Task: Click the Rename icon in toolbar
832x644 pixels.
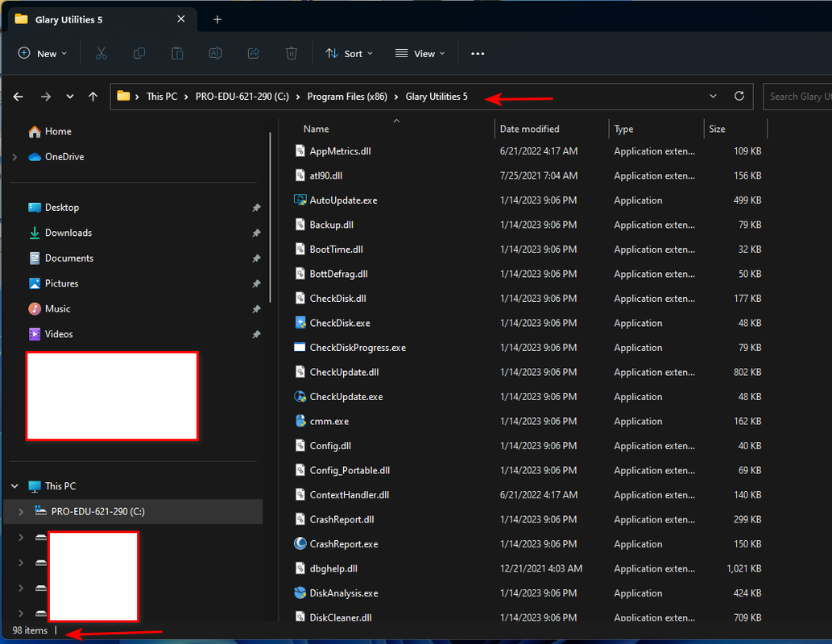Action: click(215, 54)
